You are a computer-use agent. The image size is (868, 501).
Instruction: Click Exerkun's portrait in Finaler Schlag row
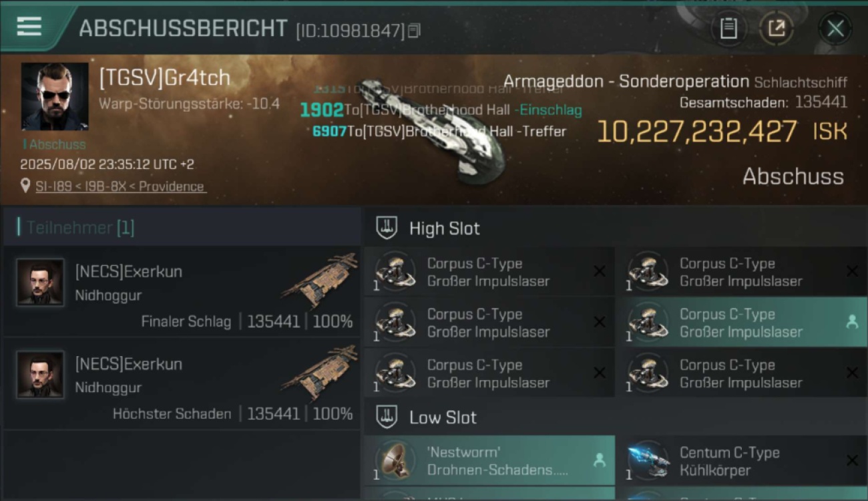tap(40, 283)
